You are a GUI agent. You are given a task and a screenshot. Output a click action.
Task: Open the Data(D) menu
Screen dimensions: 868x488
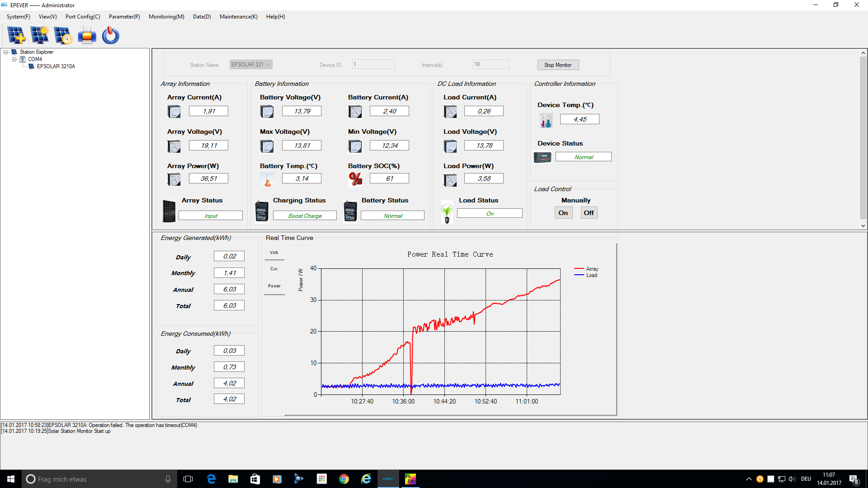pyautogui.click(x=202, y=17)
